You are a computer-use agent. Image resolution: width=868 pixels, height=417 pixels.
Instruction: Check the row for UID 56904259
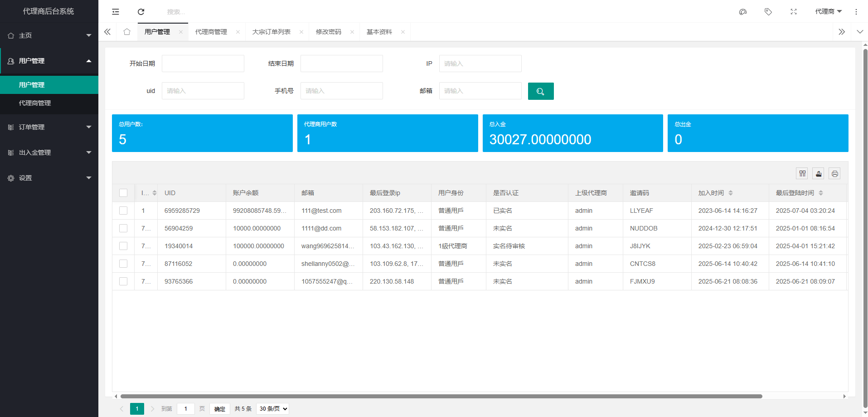[123, 228]
